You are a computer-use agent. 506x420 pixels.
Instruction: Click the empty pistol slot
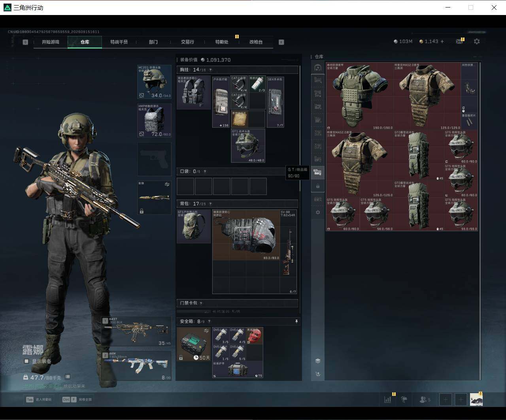coord(154,159)
